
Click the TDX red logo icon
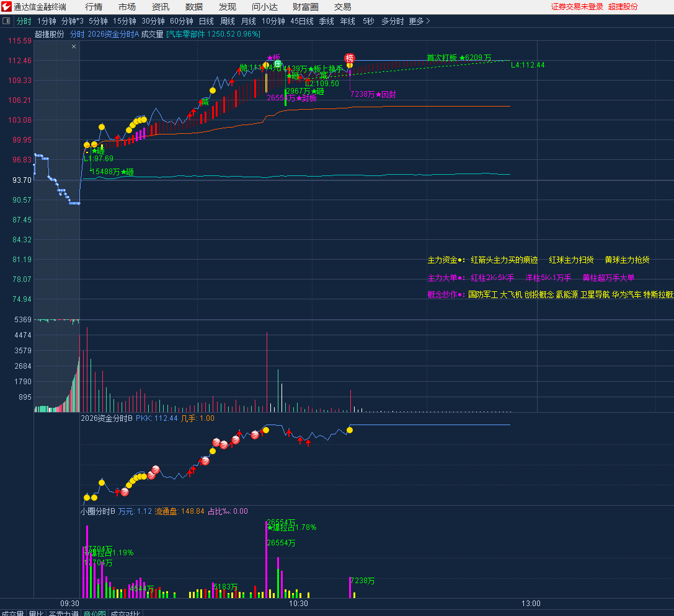[7, 7]
